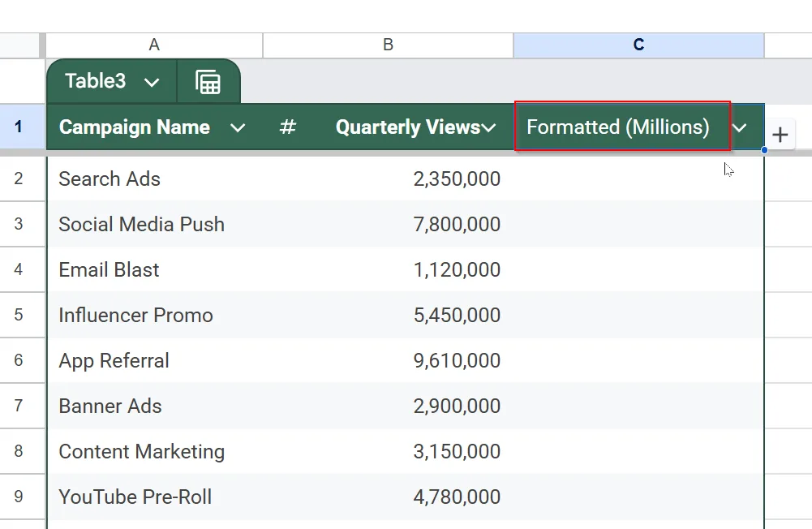Select row 7 header
812x529 pixels.
click(19, 406)
